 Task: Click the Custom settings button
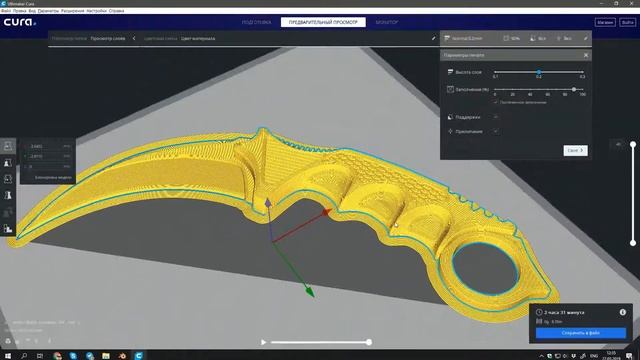click(576, 151)
